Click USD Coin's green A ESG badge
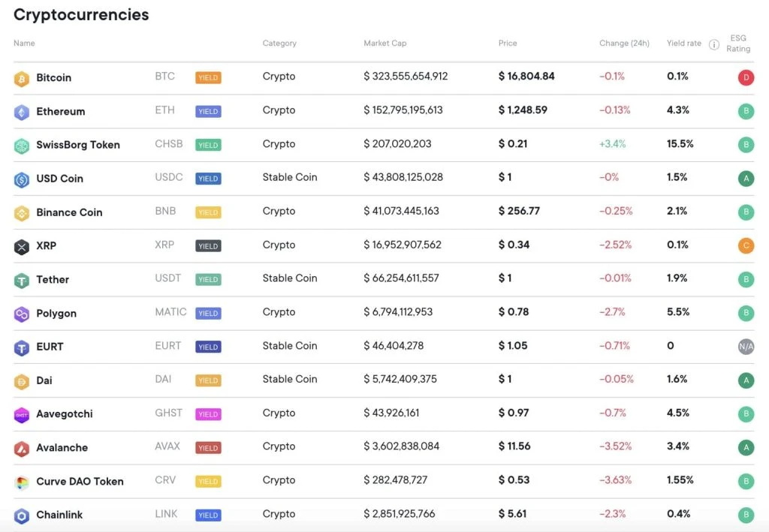 [x=746, y=179]
